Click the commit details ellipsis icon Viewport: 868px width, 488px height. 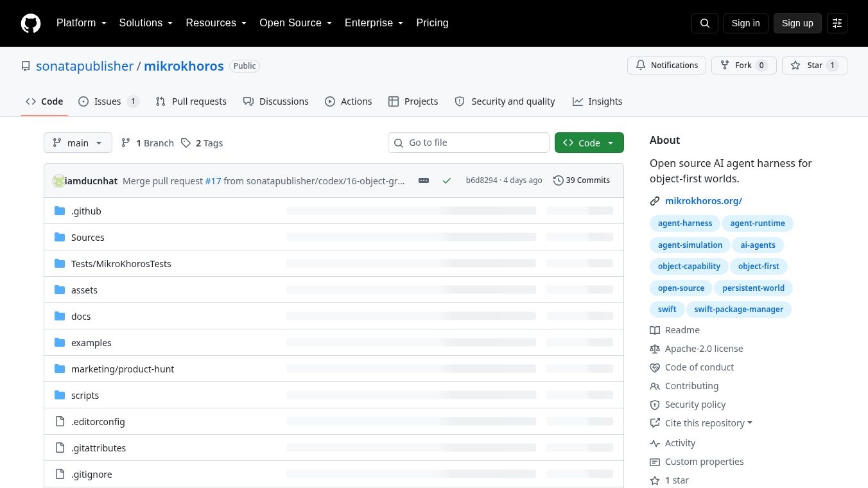tap(424, 180)
